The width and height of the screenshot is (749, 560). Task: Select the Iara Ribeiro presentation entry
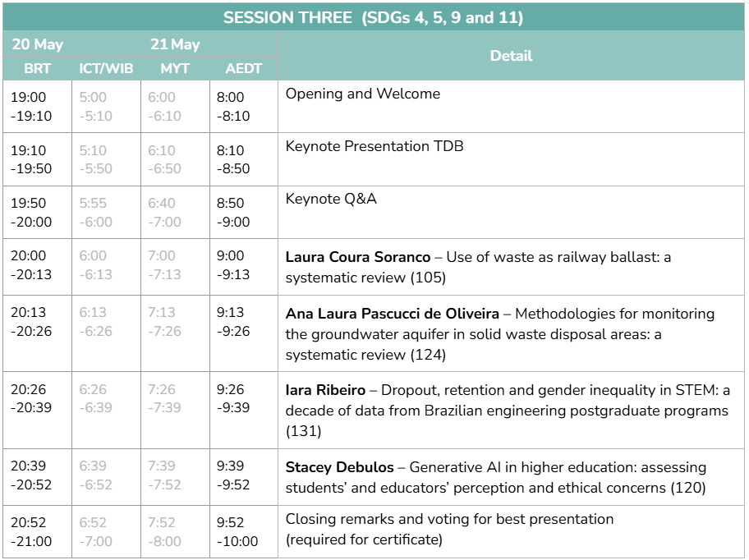pos(508,411)
